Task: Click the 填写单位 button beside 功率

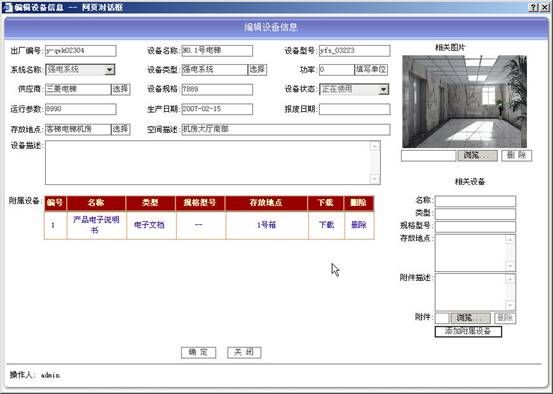Action: [x=371, y=69]
